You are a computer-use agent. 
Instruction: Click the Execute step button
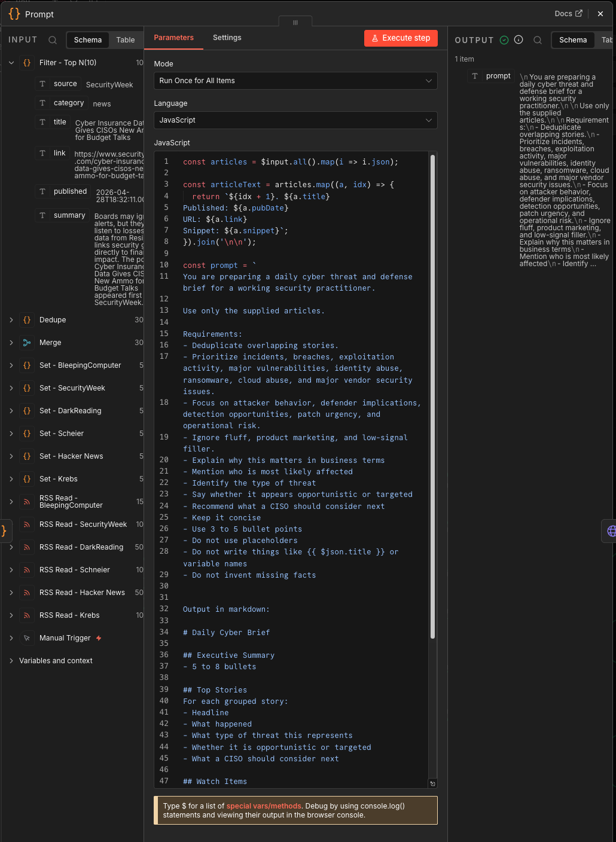coord(401,38)
